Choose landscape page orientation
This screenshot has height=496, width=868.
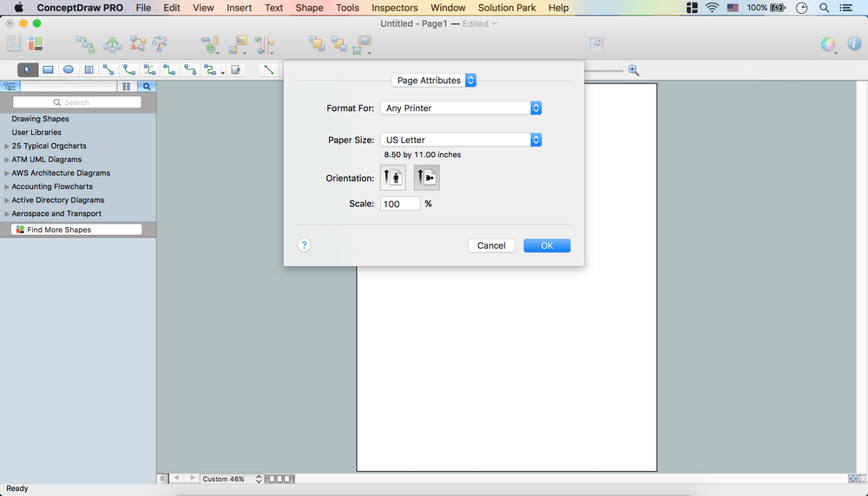coord(426,178)
